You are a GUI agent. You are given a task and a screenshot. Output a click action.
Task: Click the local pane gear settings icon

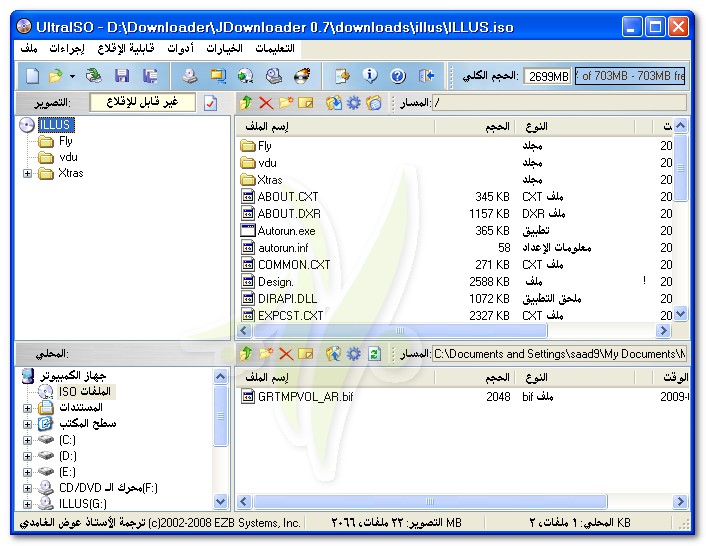(353, 354)
